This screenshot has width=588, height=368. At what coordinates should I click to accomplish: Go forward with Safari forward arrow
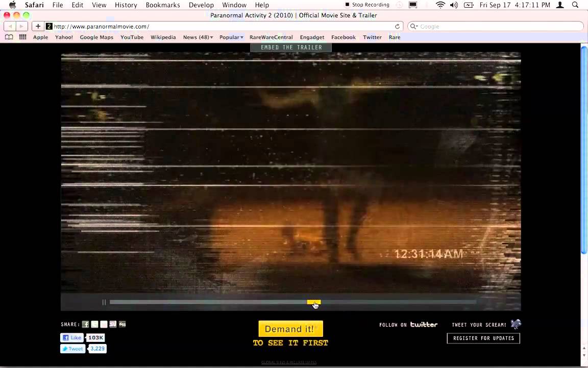point(22,26)
